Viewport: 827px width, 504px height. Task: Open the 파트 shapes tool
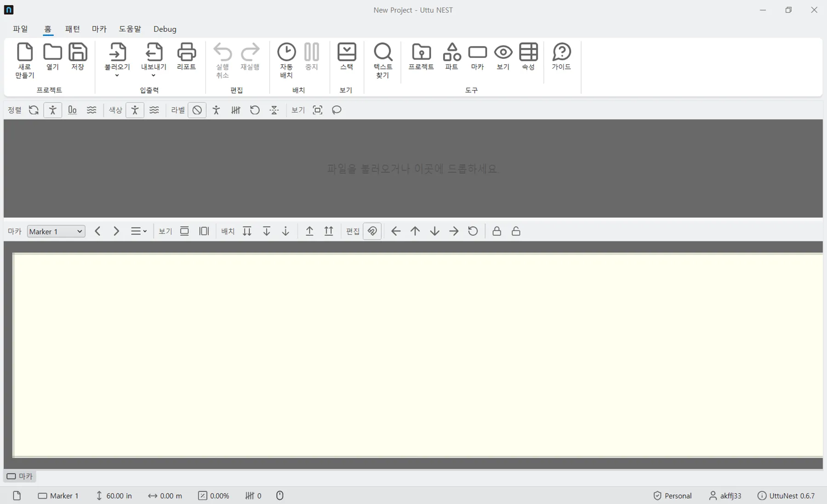coord(451,57)
